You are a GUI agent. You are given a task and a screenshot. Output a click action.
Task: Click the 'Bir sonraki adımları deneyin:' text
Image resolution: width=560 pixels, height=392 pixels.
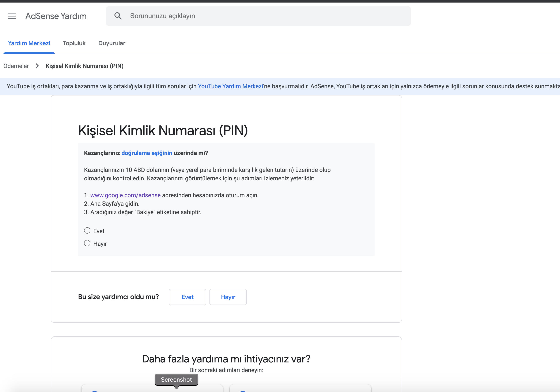click(226, 370)
